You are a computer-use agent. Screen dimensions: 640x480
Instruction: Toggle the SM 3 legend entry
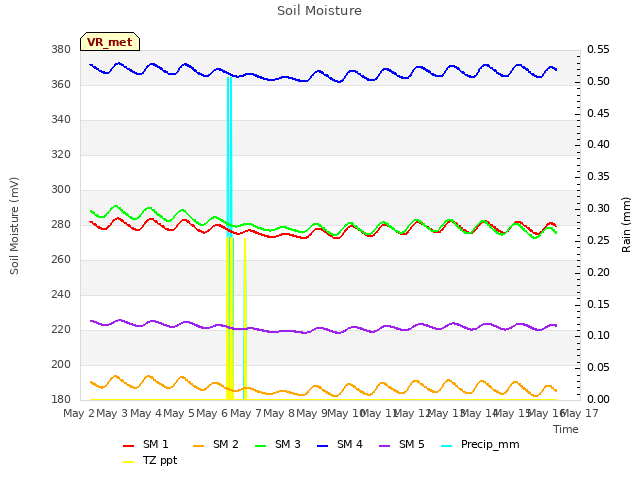pos(278,444)
